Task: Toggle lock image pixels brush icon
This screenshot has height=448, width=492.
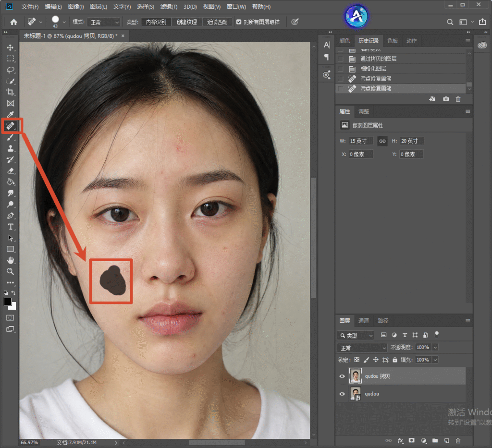Action: [366, 360]
